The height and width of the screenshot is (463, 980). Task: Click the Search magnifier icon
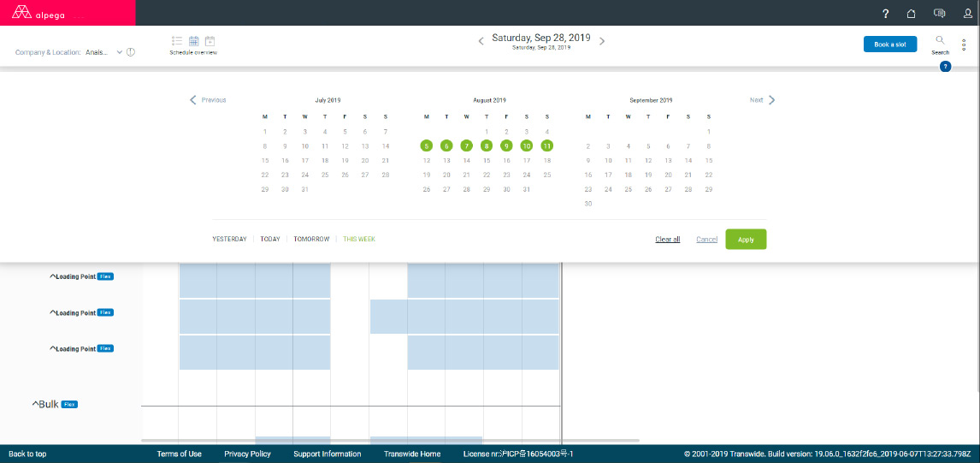tap(940, 40)
